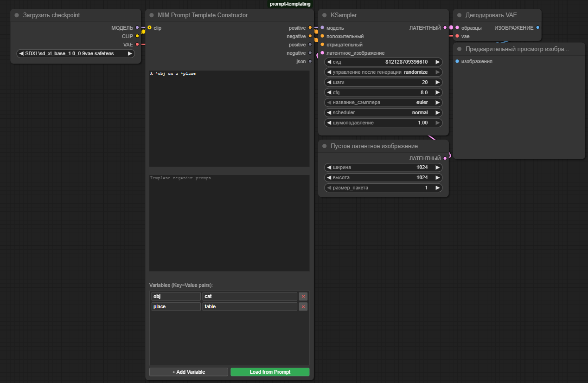Decrease шаги with its left arrow

(x=329, y=82)
